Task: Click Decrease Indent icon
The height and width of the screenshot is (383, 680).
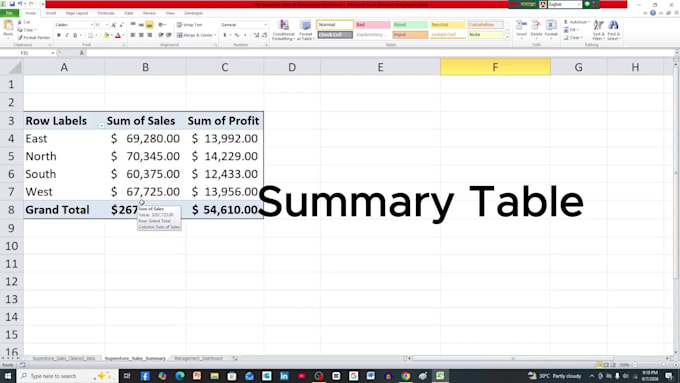Action: (x=161, y=35)
